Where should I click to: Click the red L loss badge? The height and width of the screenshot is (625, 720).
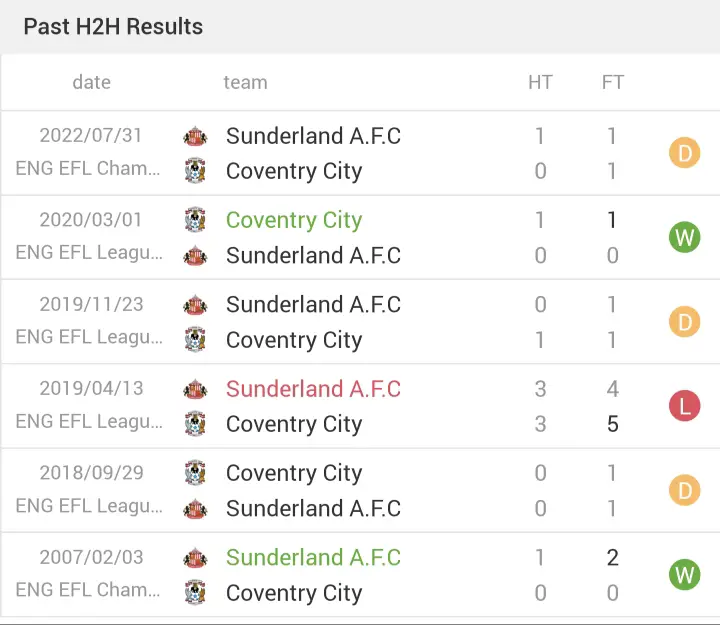[x=684, y=406]
